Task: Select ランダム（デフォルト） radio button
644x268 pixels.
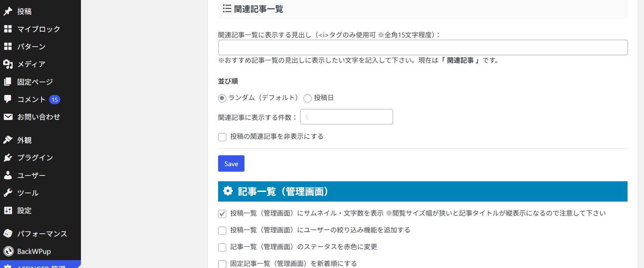Action: pos(222,98)
